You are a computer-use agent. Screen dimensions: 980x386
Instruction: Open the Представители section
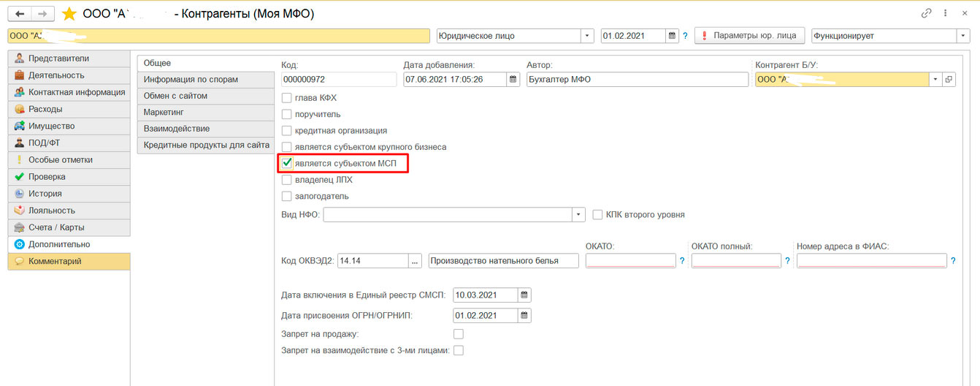pyautogui.click(x=69, y=58)
